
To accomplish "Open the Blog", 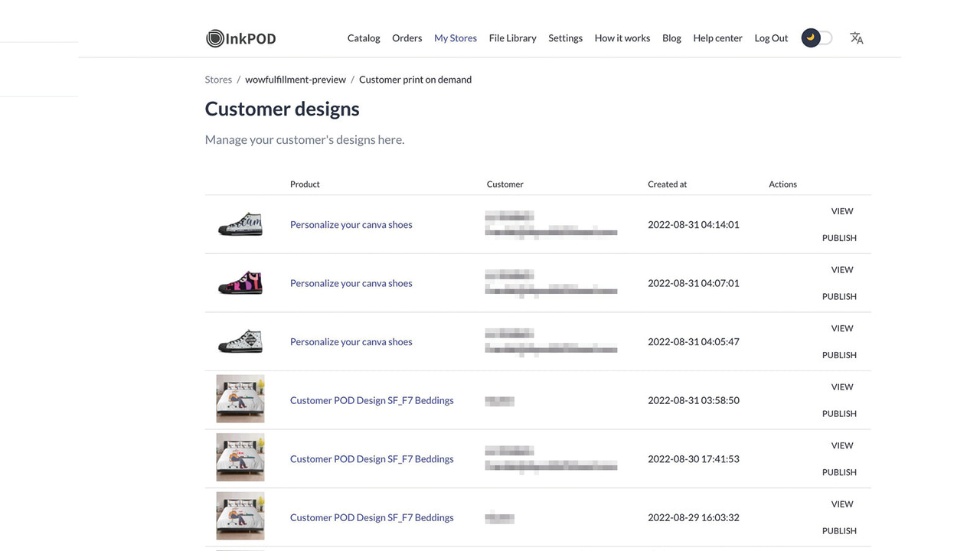I will tap(671, 37).
